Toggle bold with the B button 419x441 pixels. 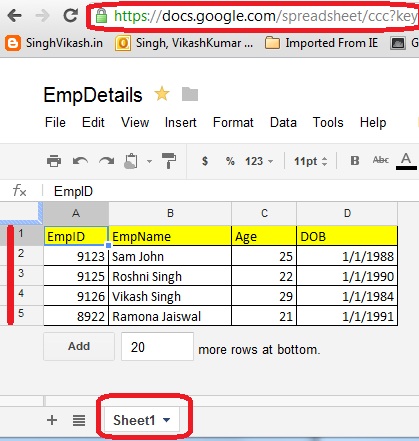coord(355,161)
